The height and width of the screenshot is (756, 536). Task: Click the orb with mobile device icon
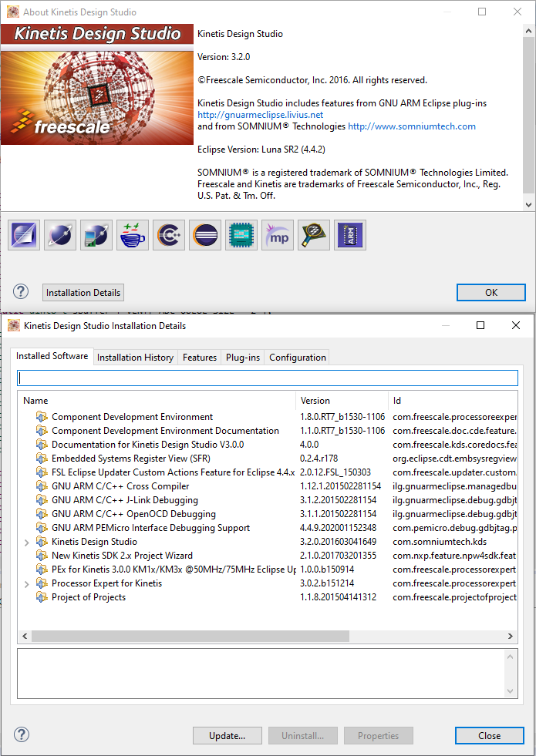click(96, 235)
